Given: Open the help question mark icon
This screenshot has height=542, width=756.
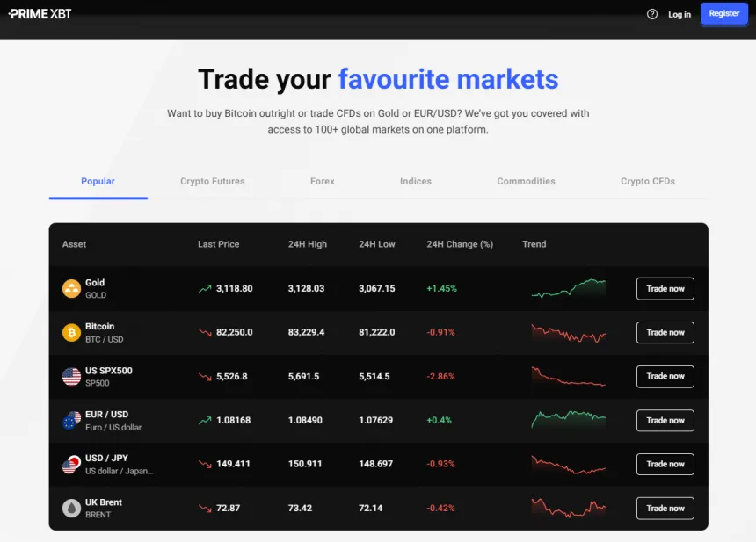Looking at the screenshot, I should click(652, 14).
